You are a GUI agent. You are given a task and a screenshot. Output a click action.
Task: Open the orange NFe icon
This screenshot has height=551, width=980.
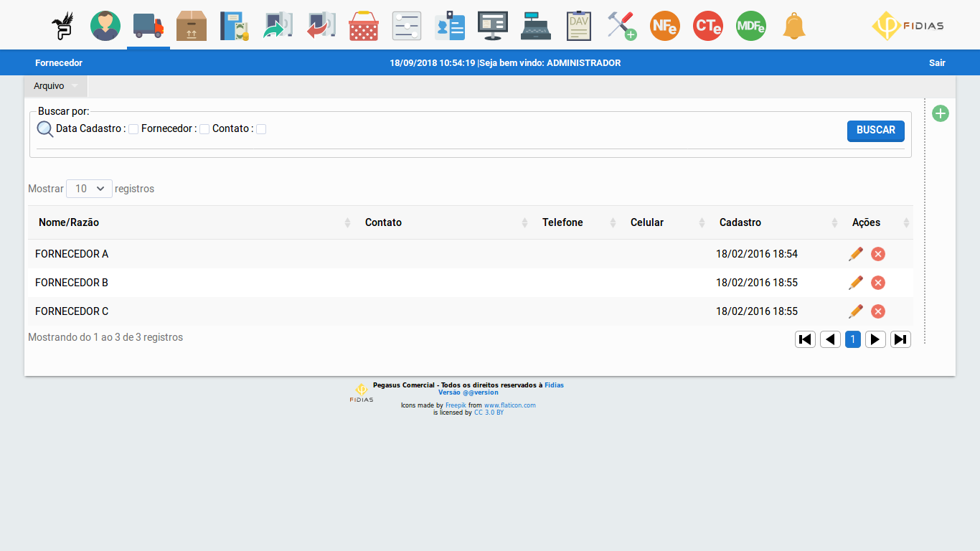coord(664,26)
